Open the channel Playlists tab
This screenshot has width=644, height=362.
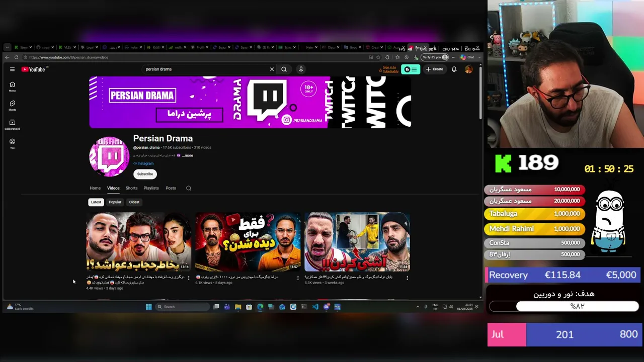[x=151, y=188]
